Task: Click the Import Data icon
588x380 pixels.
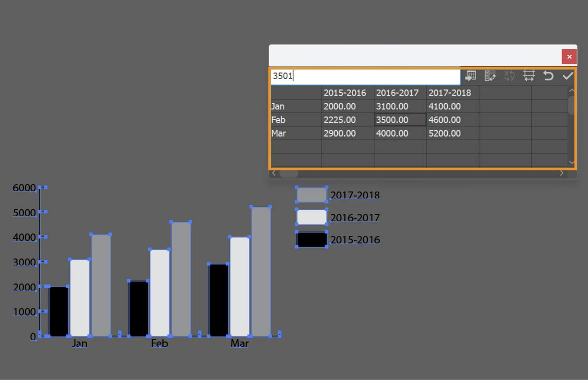Action: pyautogui.click(x=470, y=76)
